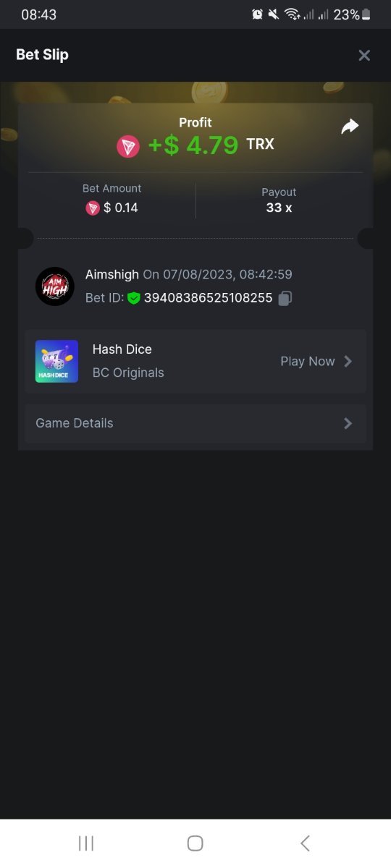391x868 pixels.
Task: Select the Aimshigh username
Action: click(x=112, y=275)
